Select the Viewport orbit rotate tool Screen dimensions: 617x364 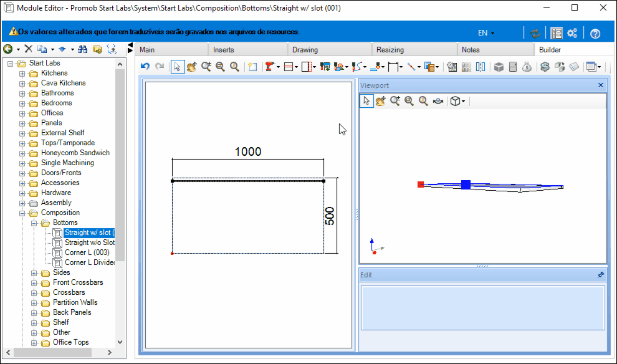click(x=438, y=101)
